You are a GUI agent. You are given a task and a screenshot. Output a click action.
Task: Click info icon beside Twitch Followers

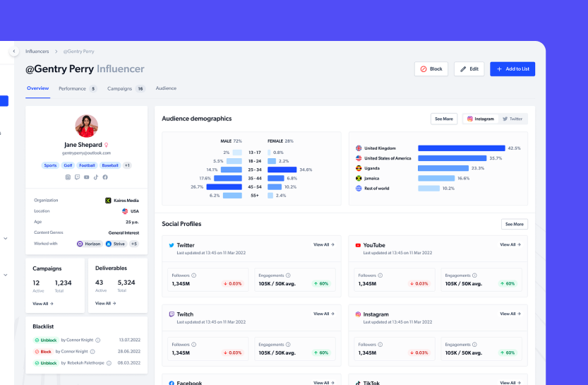(x=194, y=345)
